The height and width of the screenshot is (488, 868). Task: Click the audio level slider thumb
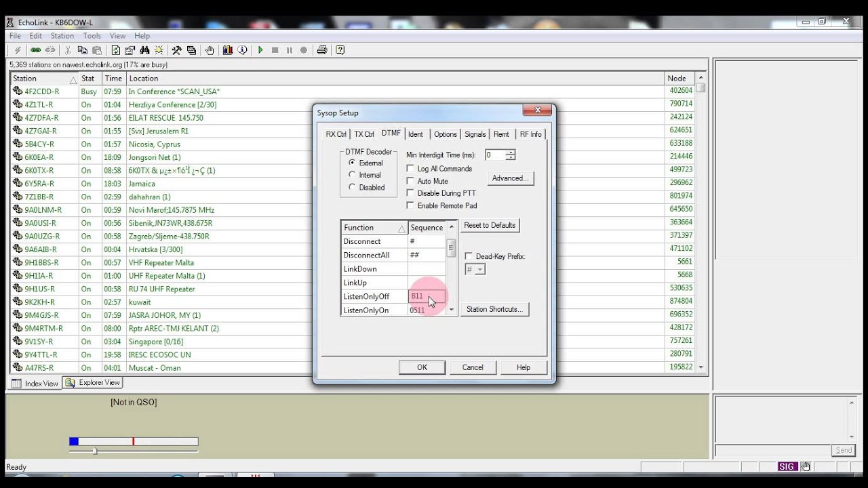click(x=94, y=451)
